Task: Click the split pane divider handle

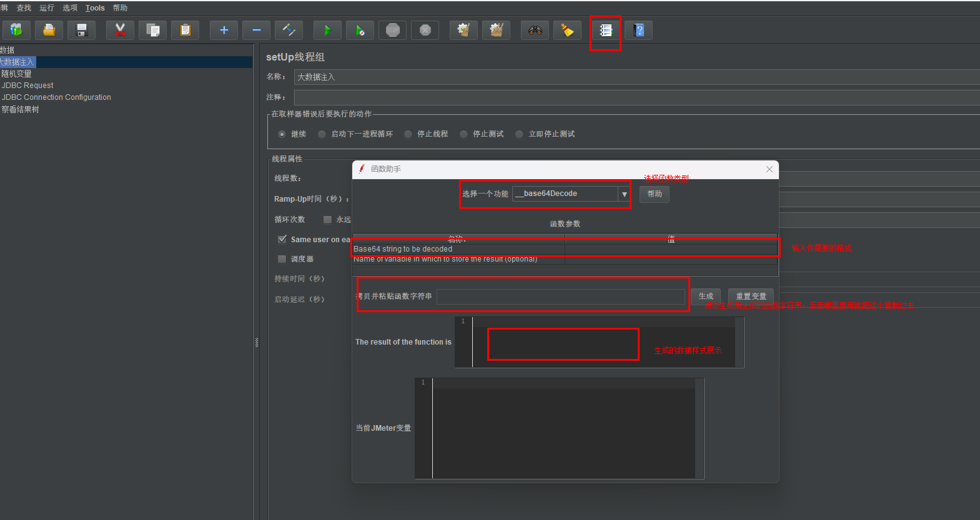Action: 256,342
